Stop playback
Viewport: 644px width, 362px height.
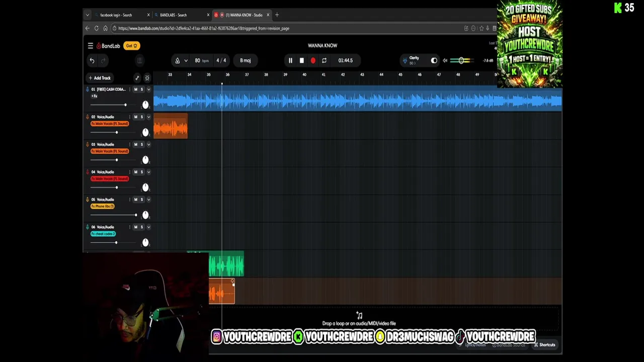pyautogui.click(x=301, y=60)
